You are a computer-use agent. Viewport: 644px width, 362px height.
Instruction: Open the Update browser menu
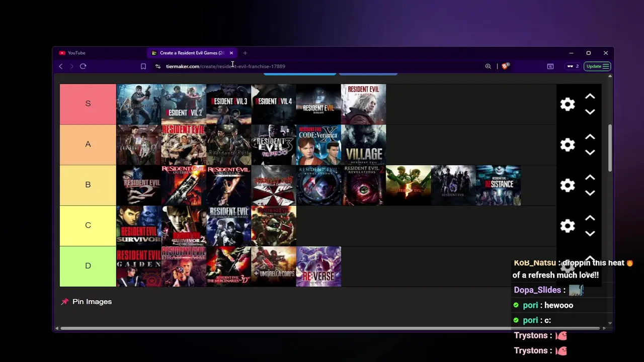click(597, 66)
